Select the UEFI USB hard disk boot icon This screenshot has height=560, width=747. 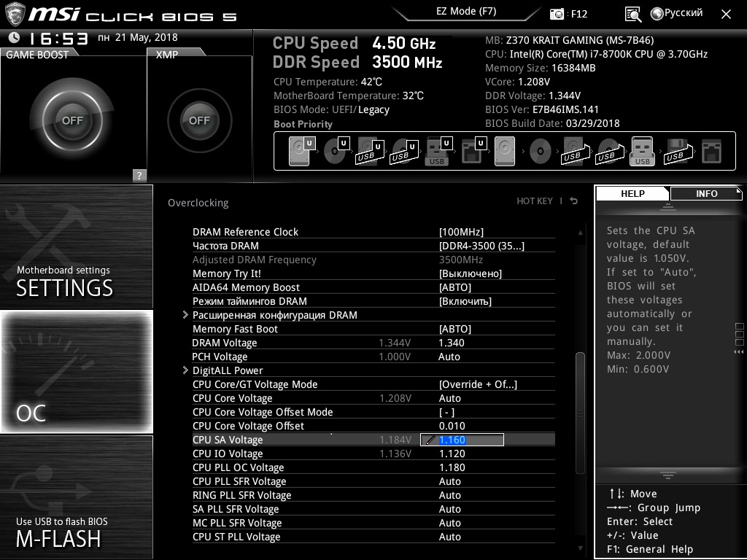[370, 151]
